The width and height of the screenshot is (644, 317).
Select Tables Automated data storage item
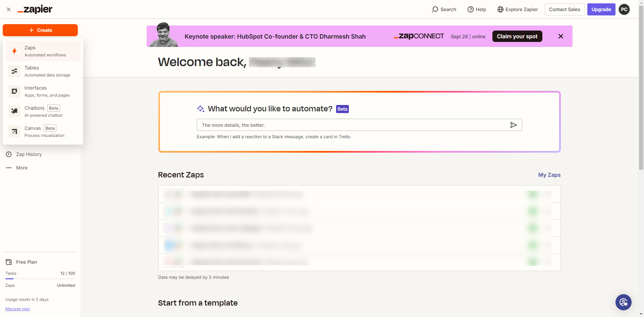coord(47,71)
